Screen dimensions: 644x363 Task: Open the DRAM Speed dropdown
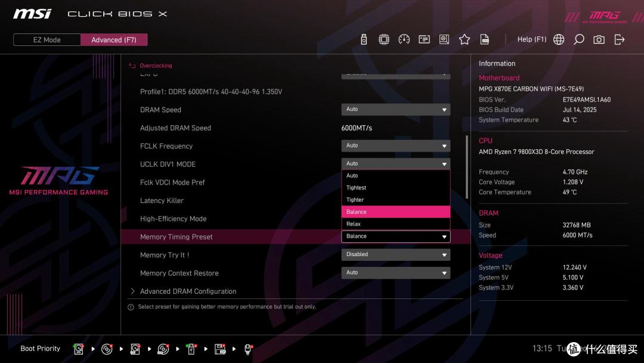pos(395,109)
